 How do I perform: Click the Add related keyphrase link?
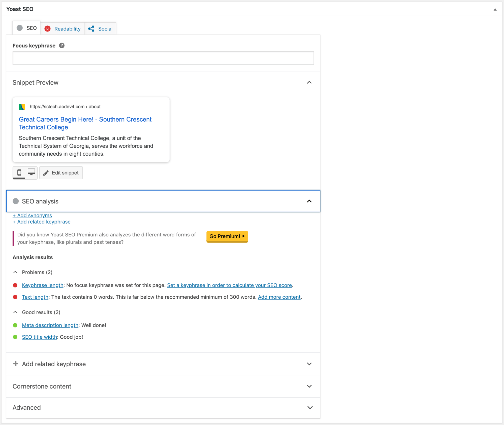point(42,222)
